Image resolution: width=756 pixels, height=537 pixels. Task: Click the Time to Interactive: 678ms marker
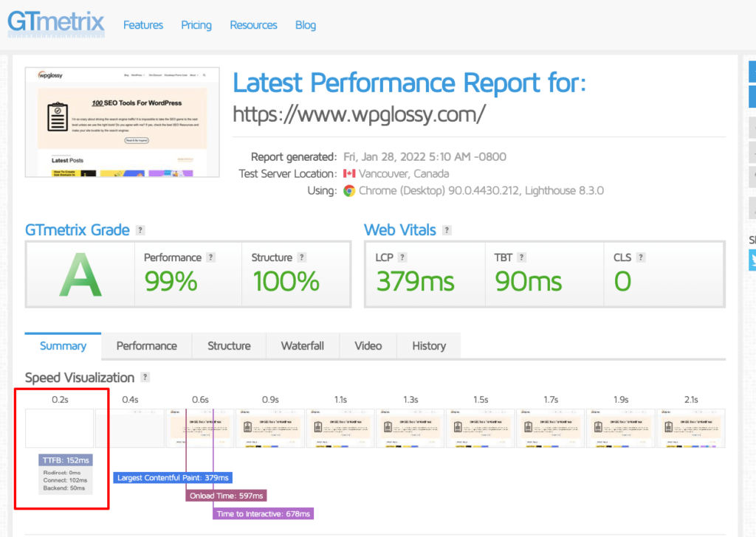264,514
